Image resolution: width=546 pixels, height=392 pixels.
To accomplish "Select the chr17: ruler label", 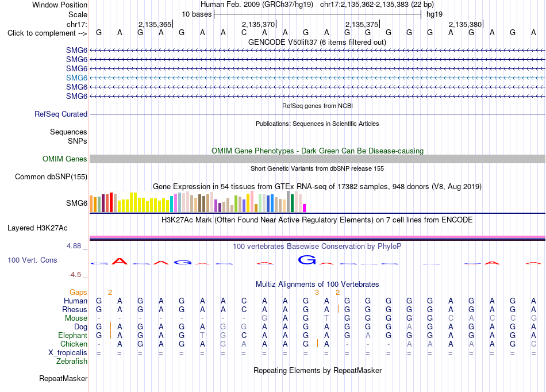I will point(76,24).
